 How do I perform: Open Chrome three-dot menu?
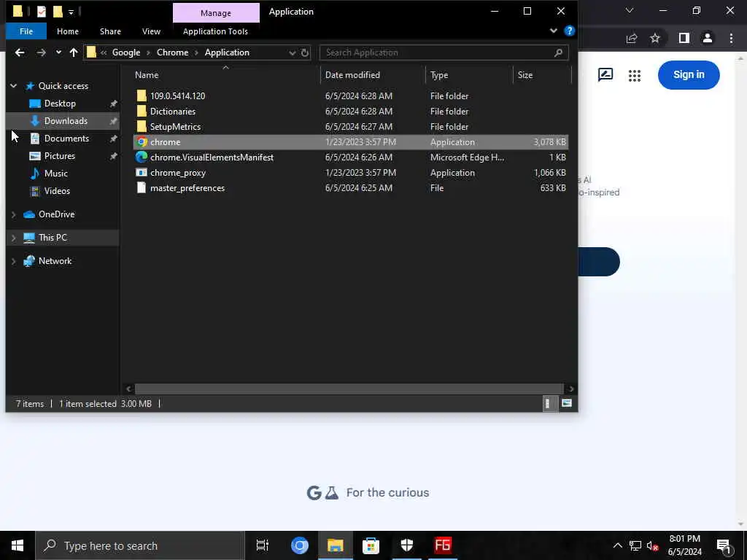[x=731, y=38]
